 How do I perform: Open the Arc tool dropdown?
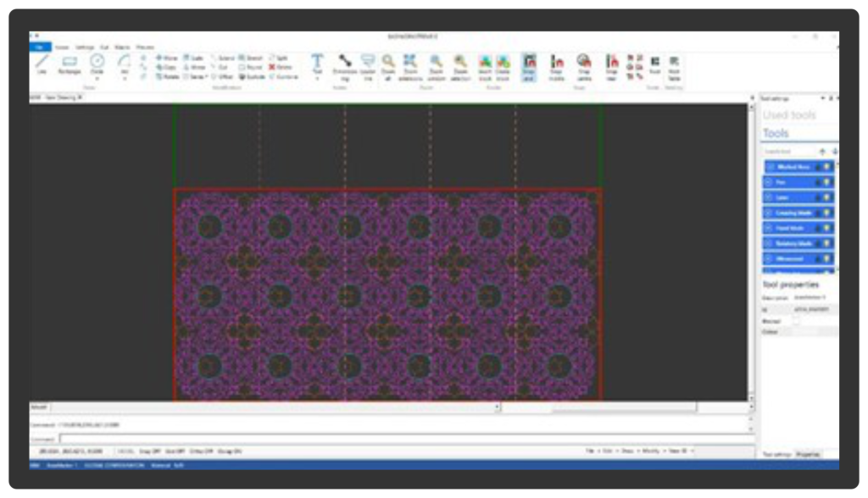coord(124,76)
